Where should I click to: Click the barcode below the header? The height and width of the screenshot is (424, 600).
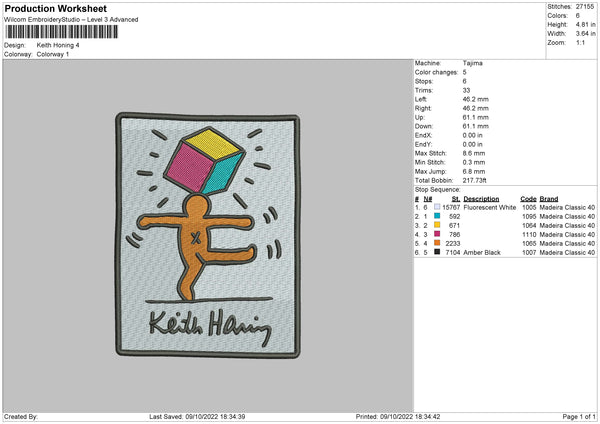click(62, 32)
